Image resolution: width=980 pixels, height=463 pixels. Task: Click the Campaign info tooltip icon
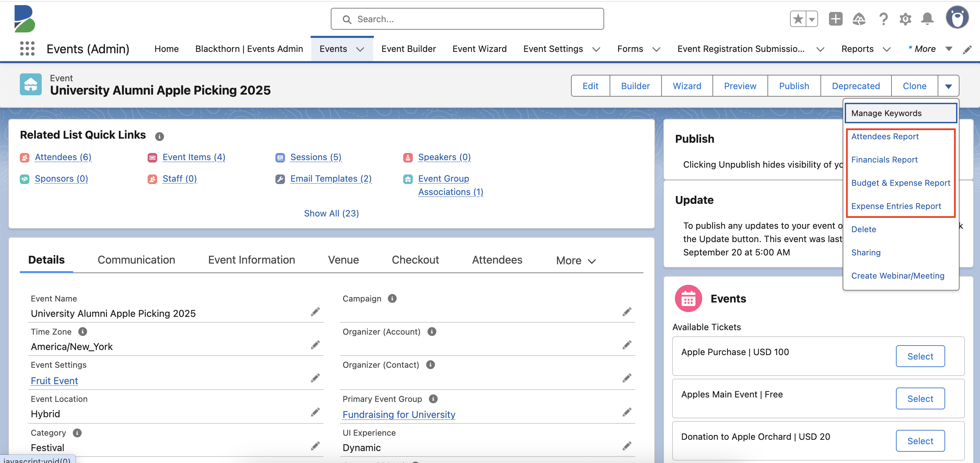pyautogui.click(x=393, y=298)
